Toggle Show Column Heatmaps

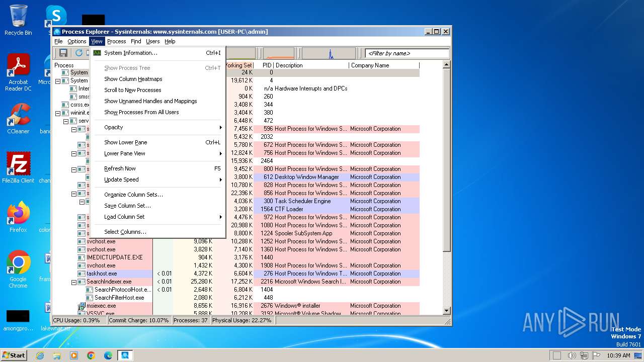pyautogui.click(x=157, y=79)
